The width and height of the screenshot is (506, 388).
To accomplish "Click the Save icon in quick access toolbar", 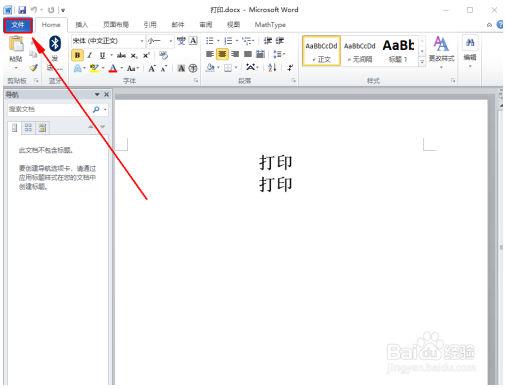I will (22, 10).
